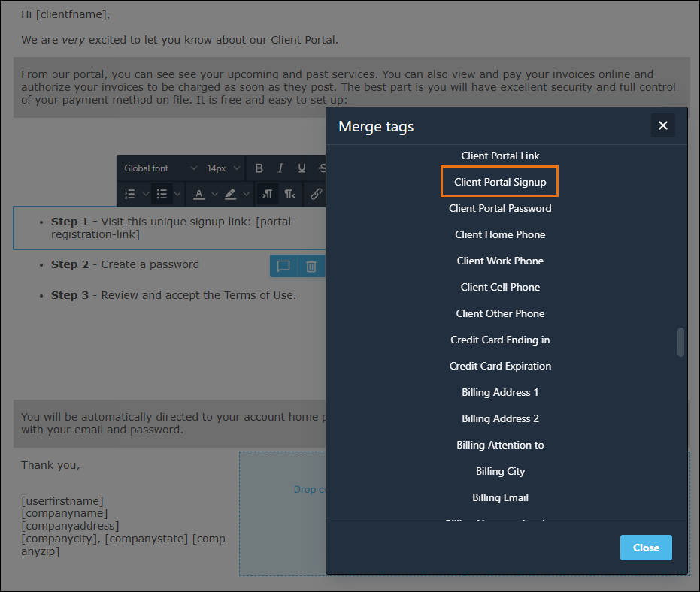Select the Client Portal Signup merge tag
700x592 pixels.
coord(499,181)
